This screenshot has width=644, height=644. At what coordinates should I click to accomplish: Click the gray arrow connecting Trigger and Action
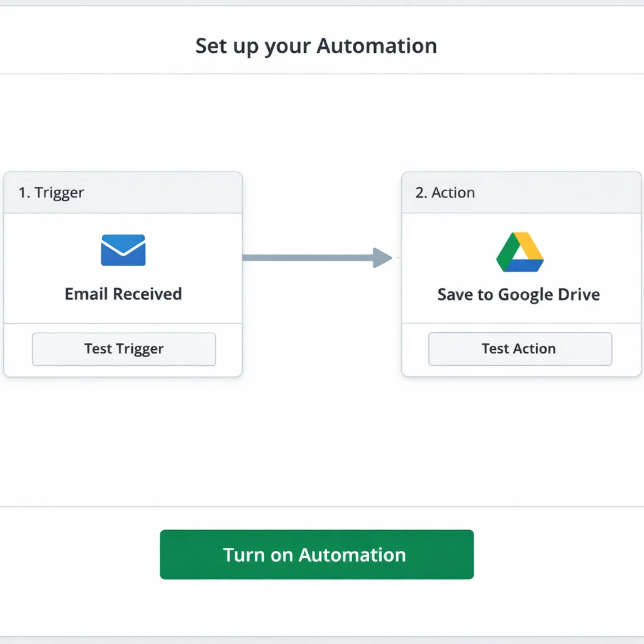pyautogui.click(x=318, y=257)
